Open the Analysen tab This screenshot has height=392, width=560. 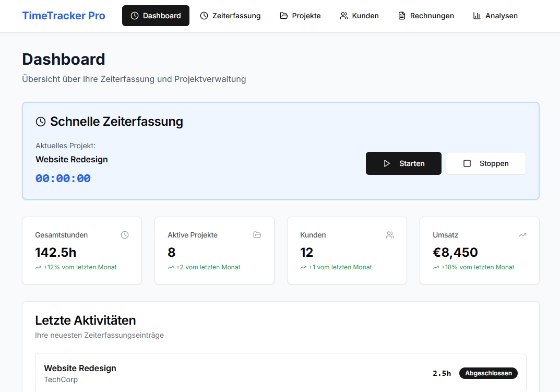[x=495, y=16]
